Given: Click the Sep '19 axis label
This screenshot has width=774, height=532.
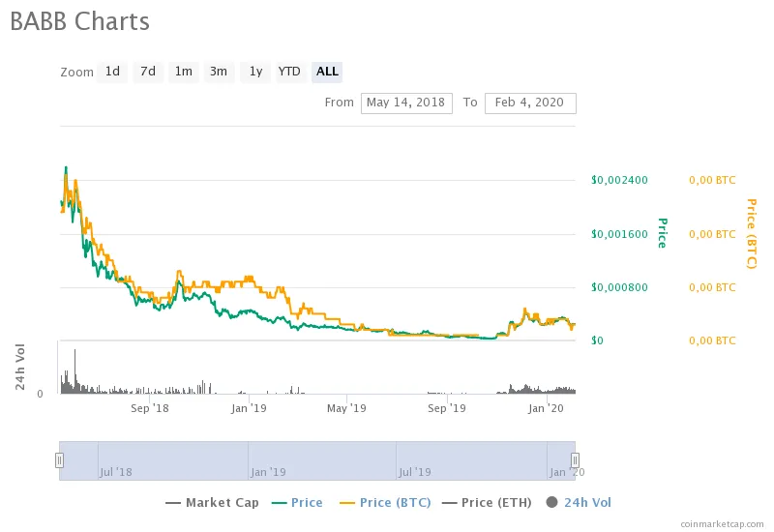Looking at the screenshot, I should coord(447,408).
